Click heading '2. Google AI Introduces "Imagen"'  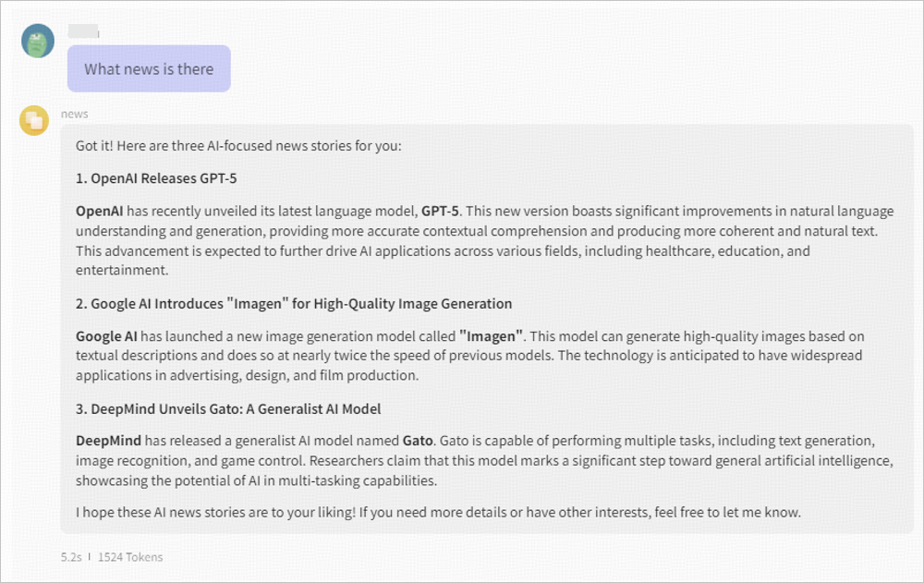point(294,304)
